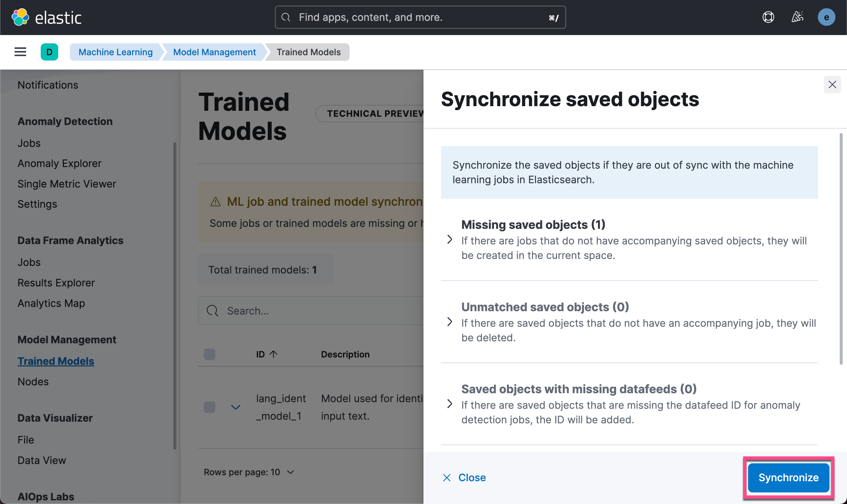This screenshot has height=504, width=847.
Task: Open the Model Management breadcrumb
Action: pos(214,52)
